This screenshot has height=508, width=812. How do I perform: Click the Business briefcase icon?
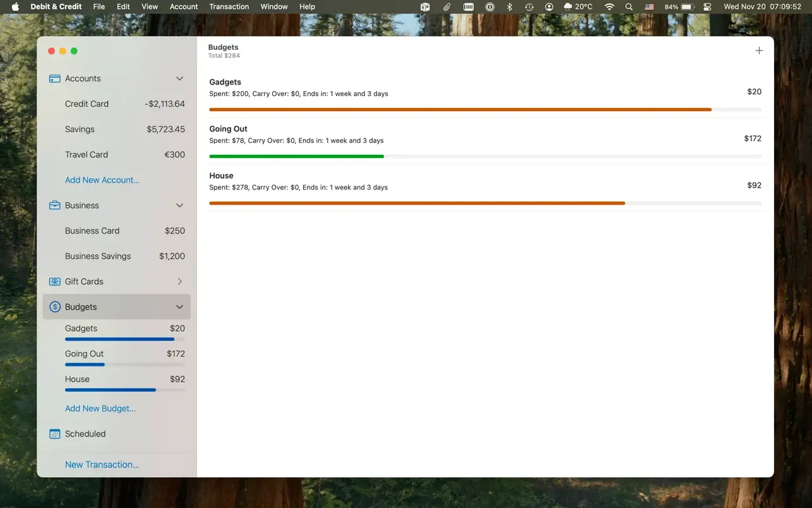click(55, 205)
